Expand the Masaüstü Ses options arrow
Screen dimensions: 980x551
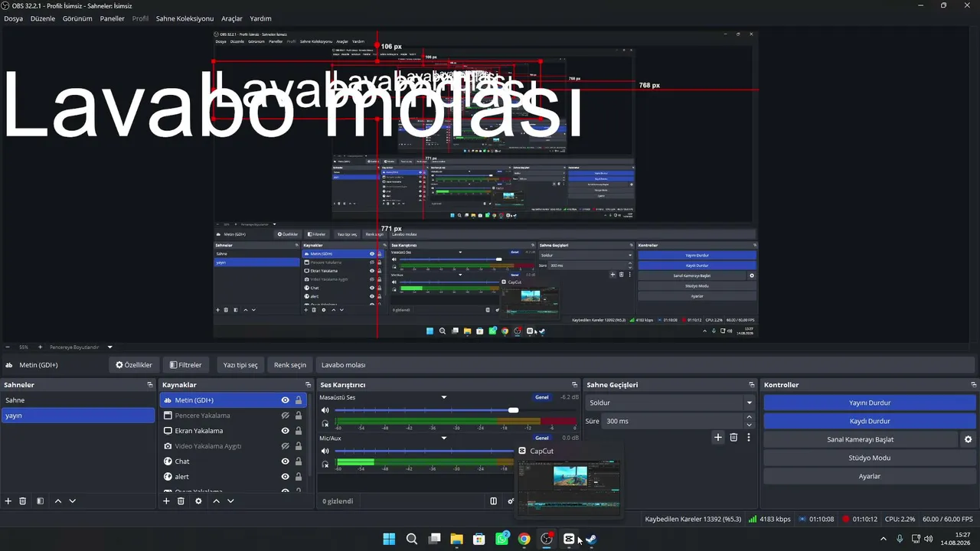tap(443, 397)
